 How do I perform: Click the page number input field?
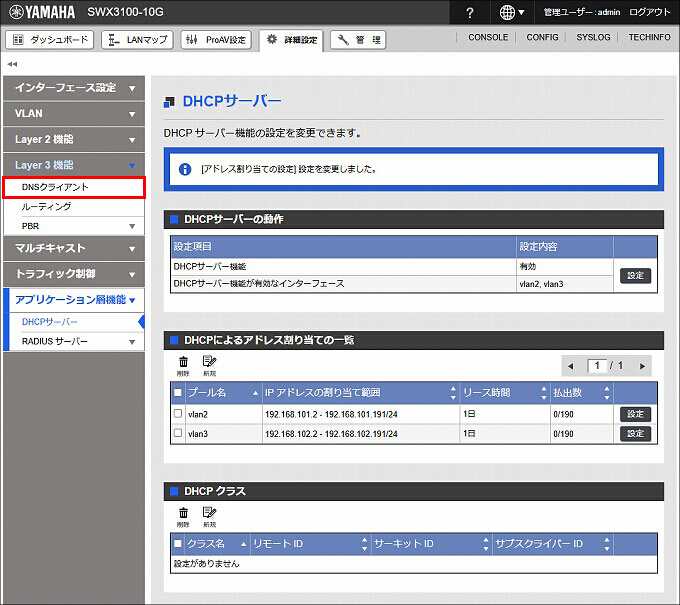(x=598, y=366)
